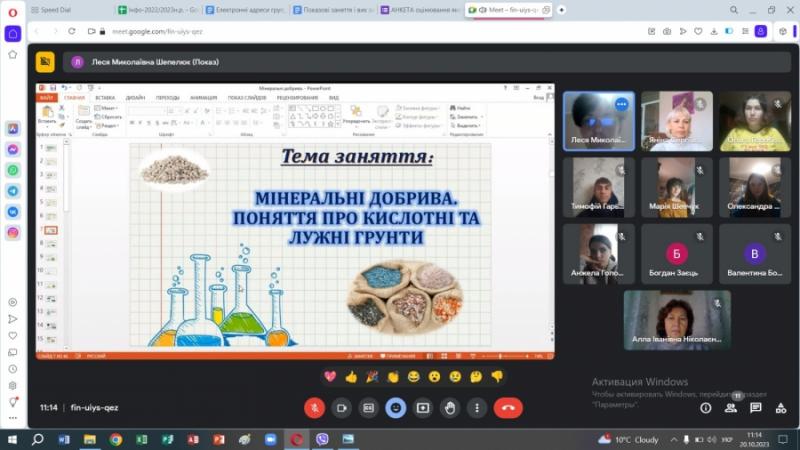Open Word from the taskbar
This screenshot has width=800, height=450.
(64, 439)
